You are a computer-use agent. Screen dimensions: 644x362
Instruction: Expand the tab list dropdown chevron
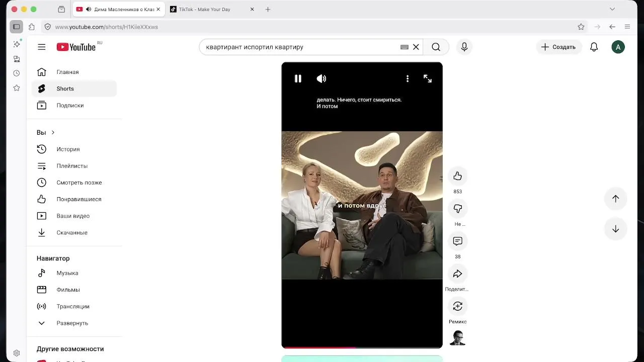pyautogui.click(x=612, y=9)
